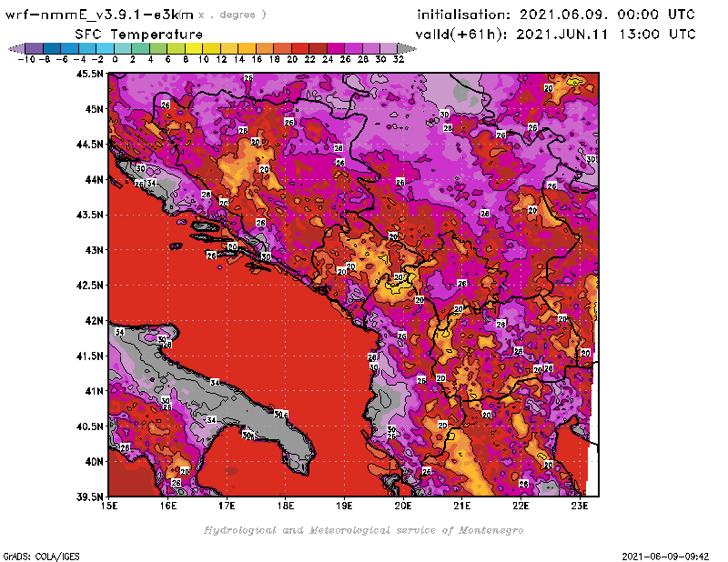This screenshot has width=728, height=562.
Task: Click the yellow swatch between 8 and 10
Action: (x=194, y=48)
